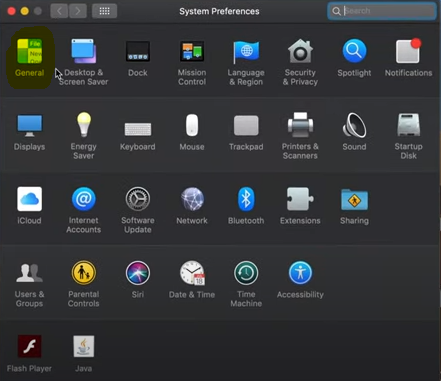The height and width of the screenshot is (381, 441).
Task: Click the back navigation arrow
Action: pyautogui.click(x=59, y=11)
